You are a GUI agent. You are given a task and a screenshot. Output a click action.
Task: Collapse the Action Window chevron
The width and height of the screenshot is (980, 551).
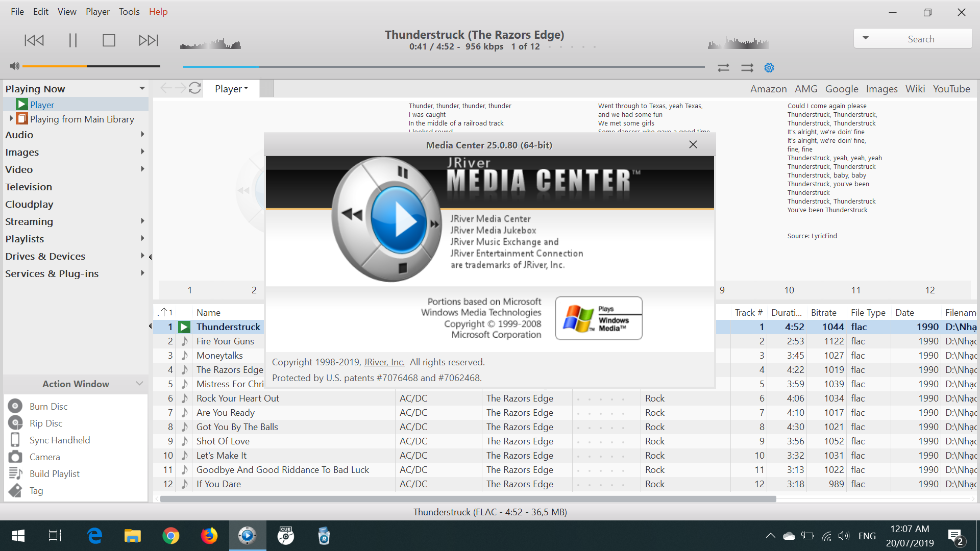(x=139, y=383)
